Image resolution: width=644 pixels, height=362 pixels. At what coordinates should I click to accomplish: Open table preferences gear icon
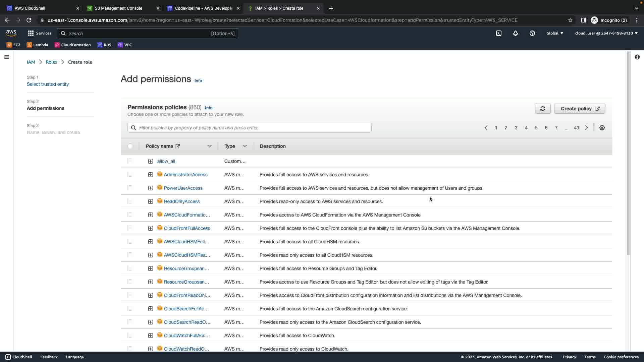tap(602, 128)
